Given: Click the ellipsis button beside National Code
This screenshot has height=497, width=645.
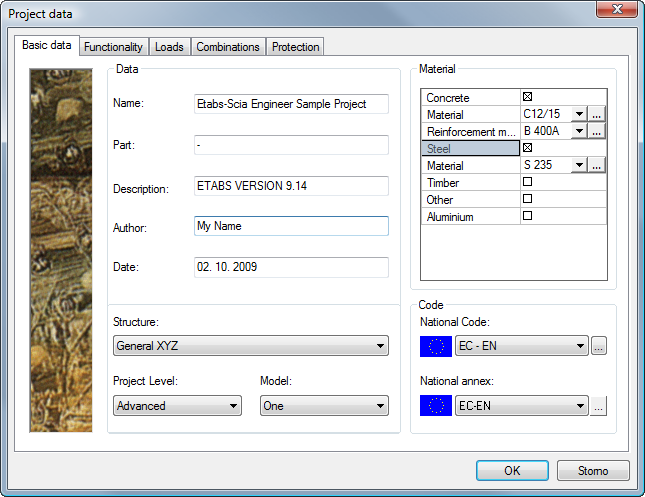Looking at the screenshot, I should click(599, 346).
